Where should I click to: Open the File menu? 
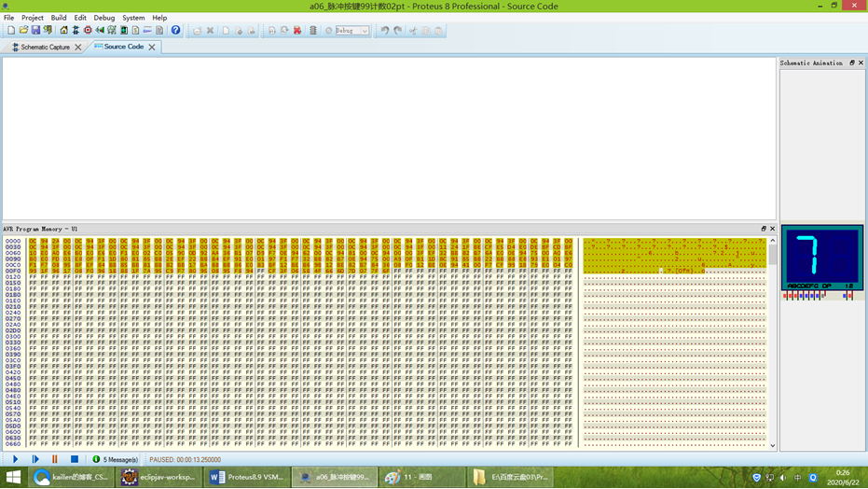tap(9, 18)
